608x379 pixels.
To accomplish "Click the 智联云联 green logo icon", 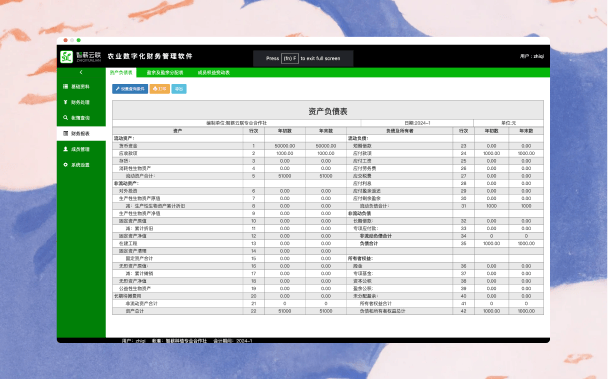I will point(67,57).
